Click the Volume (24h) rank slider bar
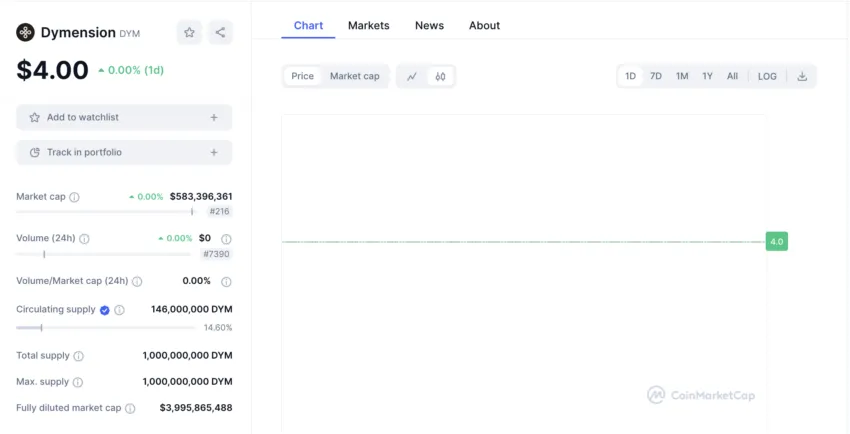This screenshot has width=850, height=434. coord(103,254)
